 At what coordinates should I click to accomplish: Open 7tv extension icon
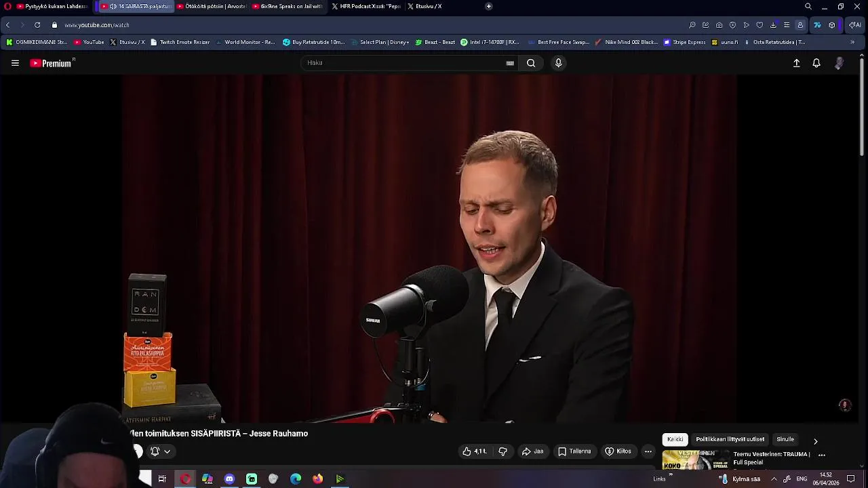pyautogui.click(x=817, y=25)
